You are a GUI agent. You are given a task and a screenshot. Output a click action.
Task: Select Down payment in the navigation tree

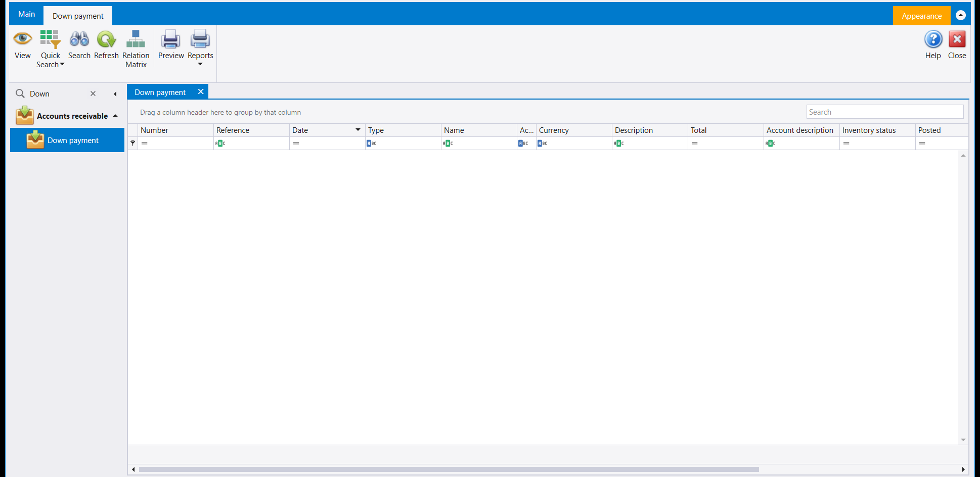click(67, 140)
